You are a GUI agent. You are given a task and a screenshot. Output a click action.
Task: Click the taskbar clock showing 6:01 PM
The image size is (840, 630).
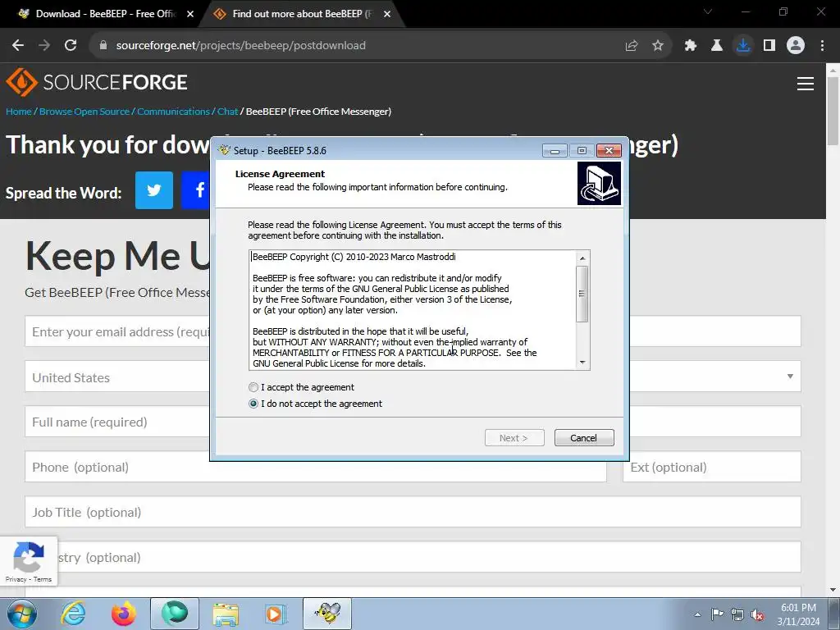click(x=798, y=614)
